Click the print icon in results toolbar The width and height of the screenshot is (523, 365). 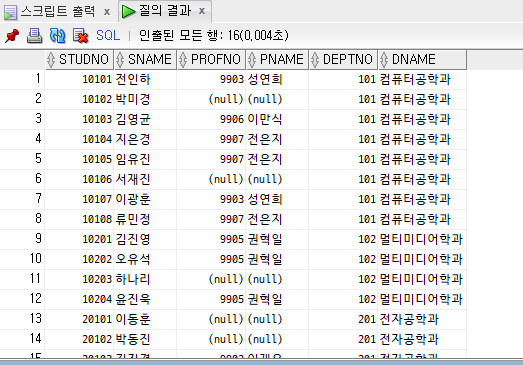35,36
